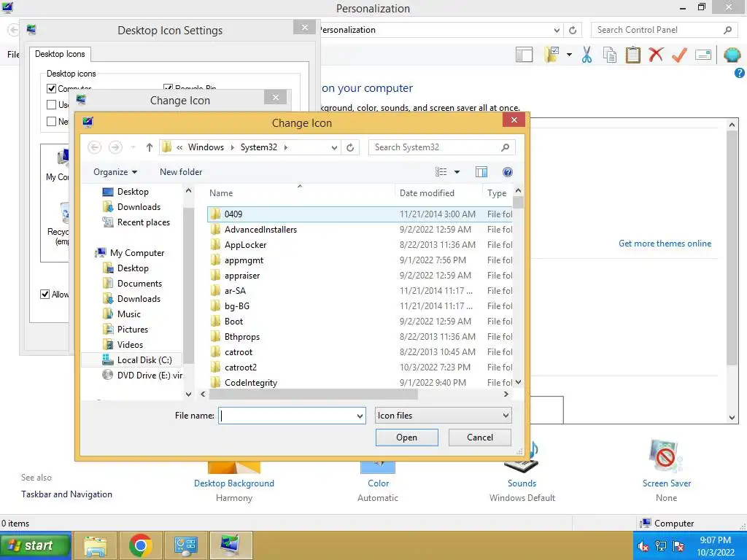747x560 pixels.
Task: Open the recent locations dropdown arrow
Action: point(133,147)
